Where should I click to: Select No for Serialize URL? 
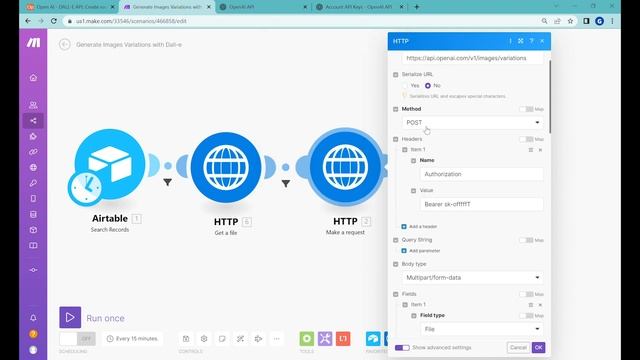click(x=428, y=85)
